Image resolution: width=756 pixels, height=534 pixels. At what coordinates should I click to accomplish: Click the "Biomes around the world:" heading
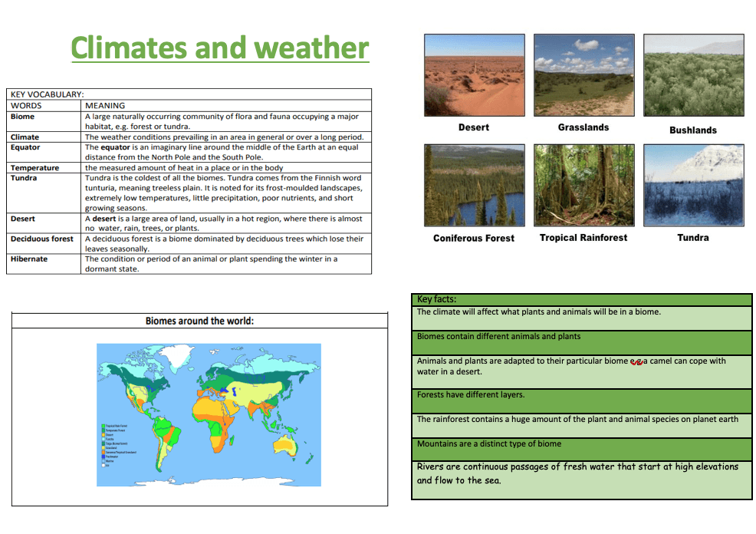tap(199, 321)
